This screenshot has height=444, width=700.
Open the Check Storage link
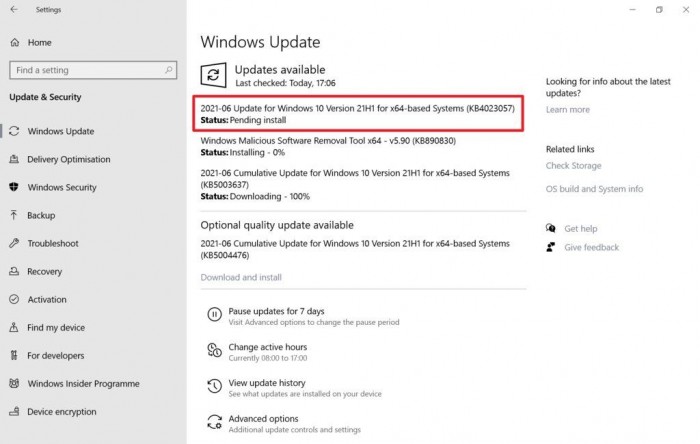point(573,166)
